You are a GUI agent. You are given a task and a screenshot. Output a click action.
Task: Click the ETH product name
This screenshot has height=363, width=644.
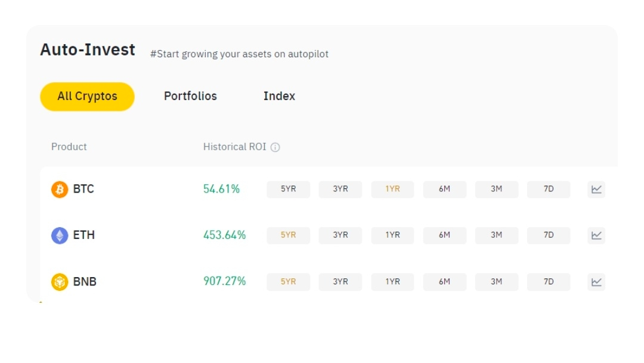(x=84, y=235)
